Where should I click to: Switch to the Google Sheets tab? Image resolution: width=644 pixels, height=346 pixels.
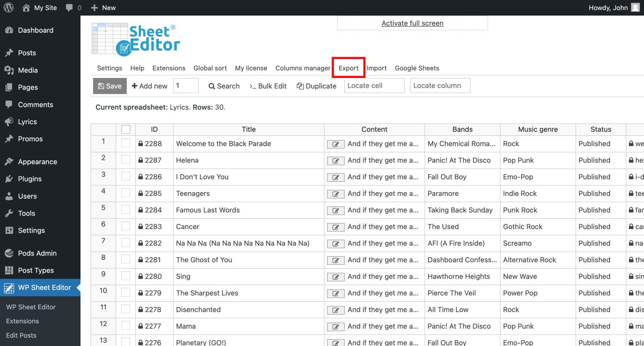pyautogui.click(x=417, y=68)
